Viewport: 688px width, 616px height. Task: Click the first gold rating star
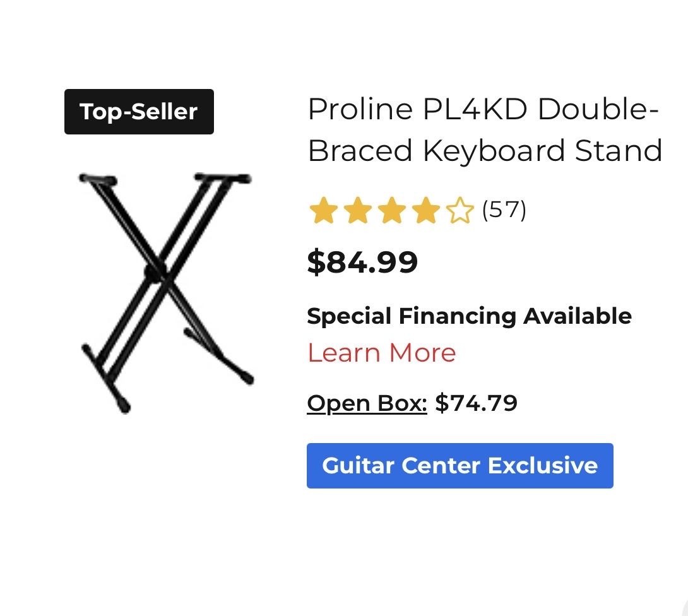point(322,211)
